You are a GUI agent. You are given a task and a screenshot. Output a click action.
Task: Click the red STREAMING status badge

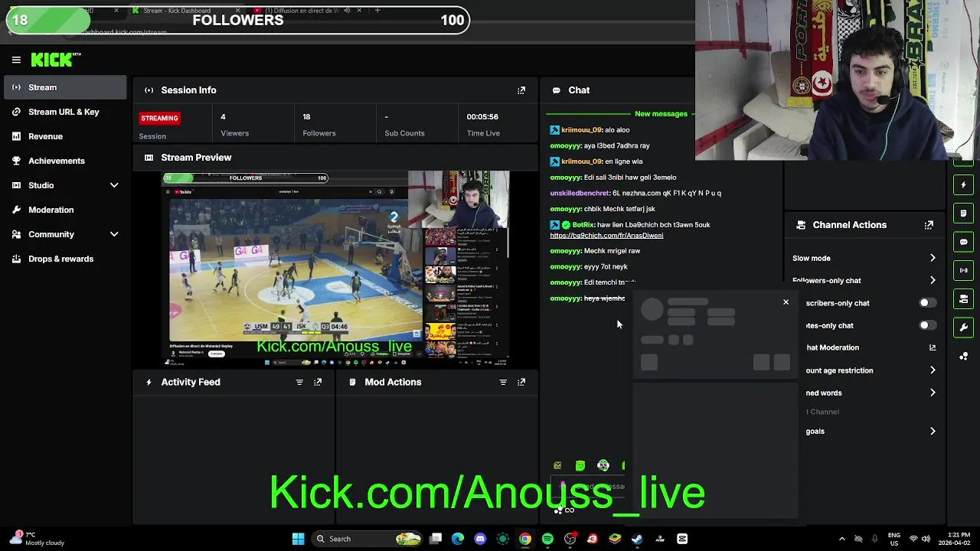[x=159, y=118]
